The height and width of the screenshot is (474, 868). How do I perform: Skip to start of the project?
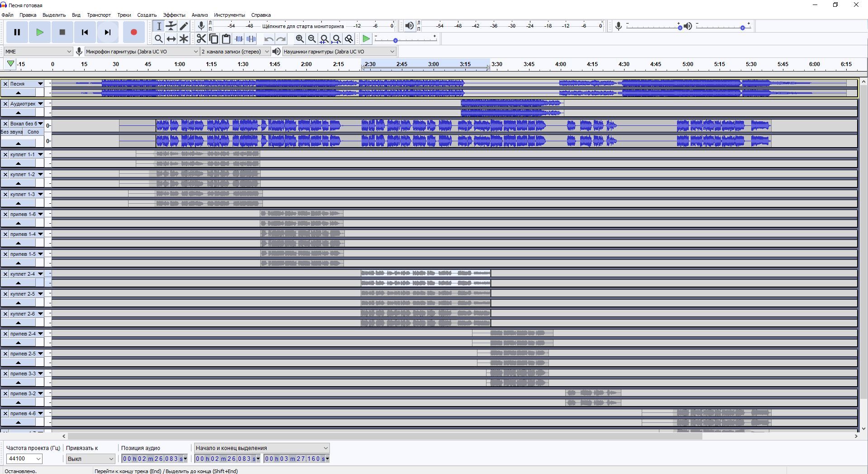click(85, 32)
